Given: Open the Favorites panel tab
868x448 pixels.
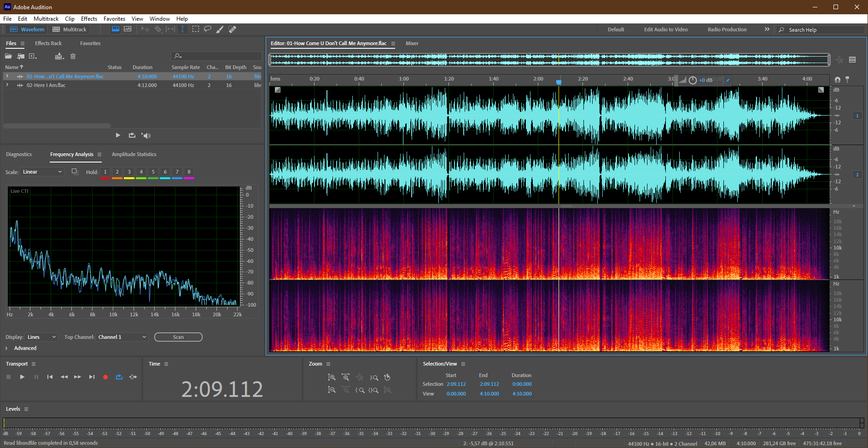Looking at the screenshot, I should [90, 43].
